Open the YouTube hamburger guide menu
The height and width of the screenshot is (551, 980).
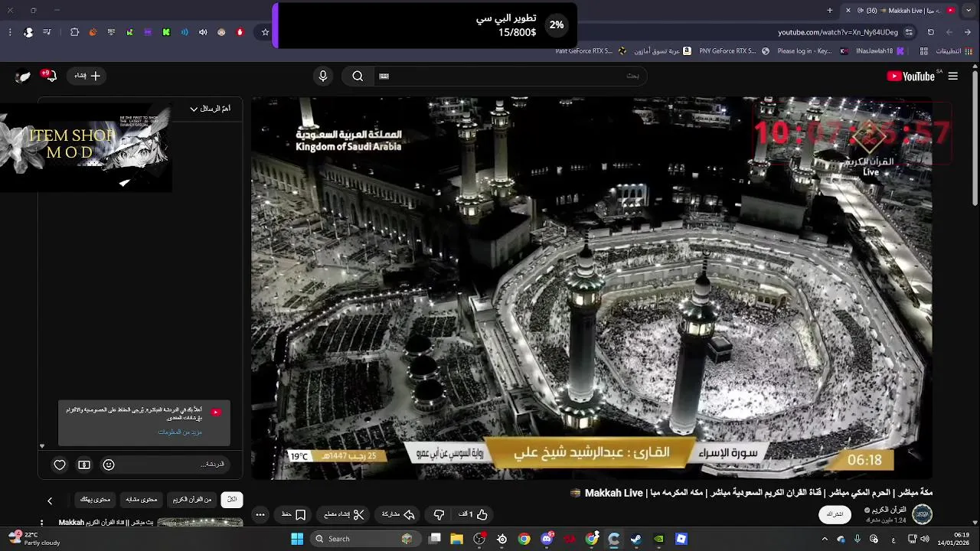tap(953, 76)
